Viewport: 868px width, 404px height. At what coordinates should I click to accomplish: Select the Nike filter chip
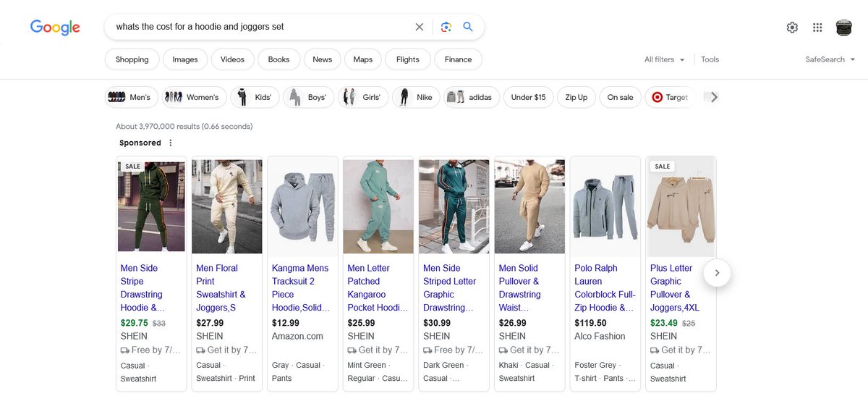[416, 97]
